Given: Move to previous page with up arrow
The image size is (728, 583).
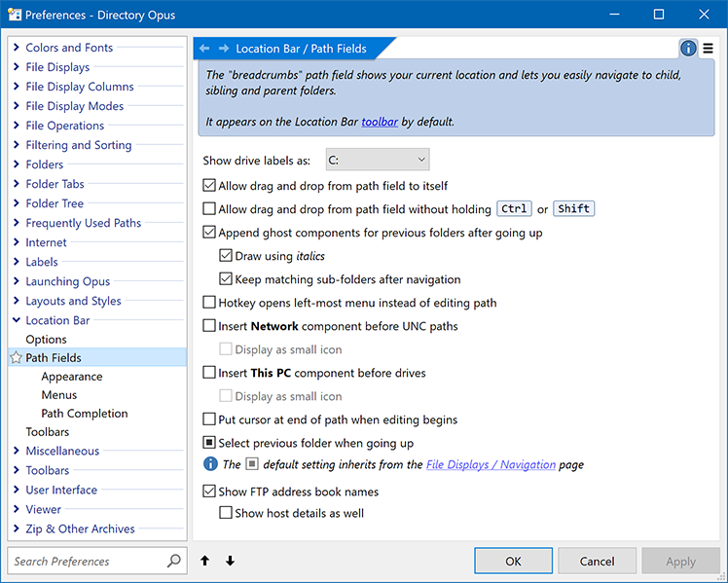Looking at the screenshot, I should [204, 561].
